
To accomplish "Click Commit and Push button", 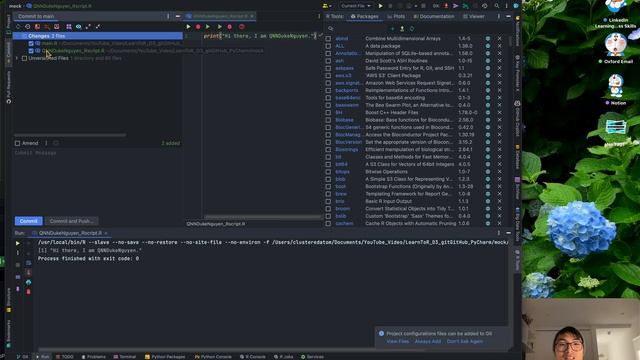I will pyautogui.click(x=71, y=221).
